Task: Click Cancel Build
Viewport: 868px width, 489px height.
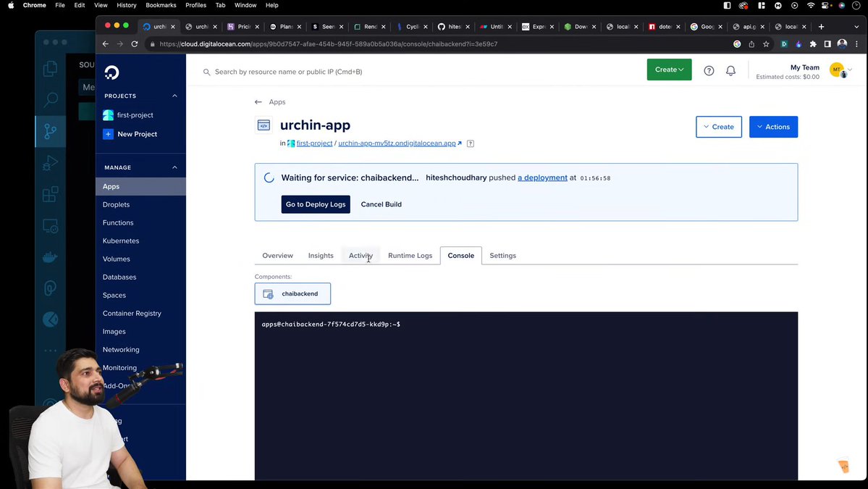Action: [x=381, y=204]
